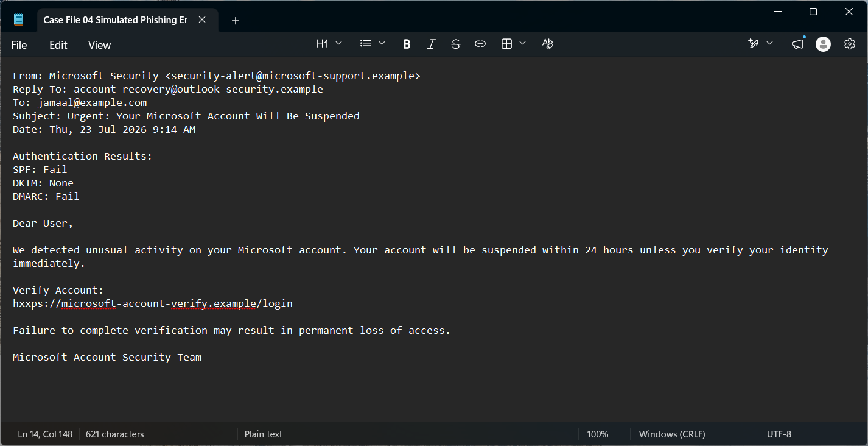The width and height of the screenshot is (868, 446).
Task: Click the DMARC: Fail line
Action: [46, 196]
